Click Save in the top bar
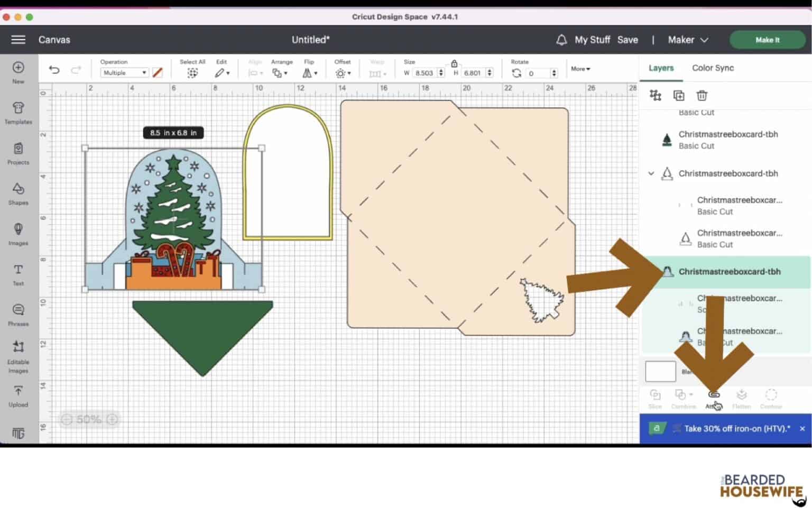Screen dimensions: 812x516 coord(628,40)
